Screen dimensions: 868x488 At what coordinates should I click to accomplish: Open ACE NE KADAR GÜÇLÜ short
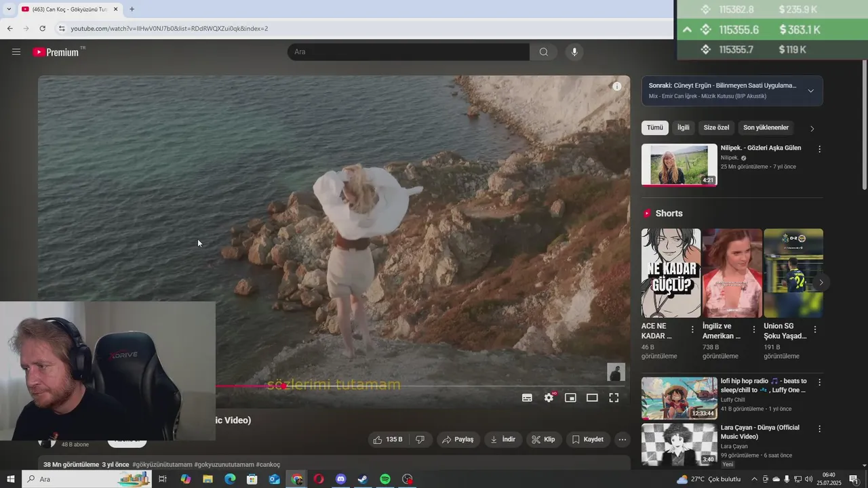point(671,273)
